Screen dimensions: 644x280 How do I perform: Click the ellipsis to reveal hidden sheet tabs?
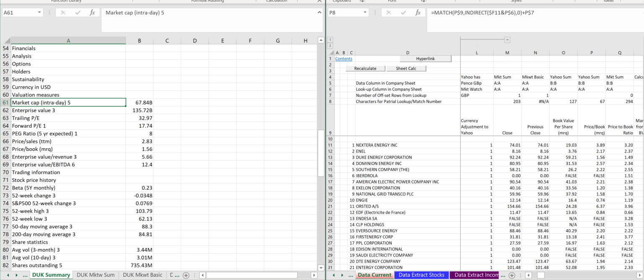pyautogui.click(x=25, y=275)
